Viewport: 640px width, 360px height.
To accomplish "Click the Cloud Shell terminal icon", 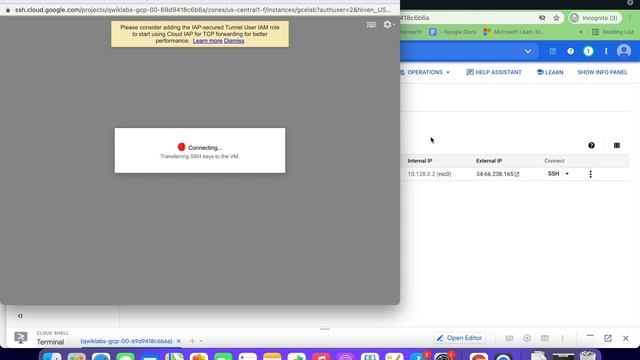I will click(21, 338).
